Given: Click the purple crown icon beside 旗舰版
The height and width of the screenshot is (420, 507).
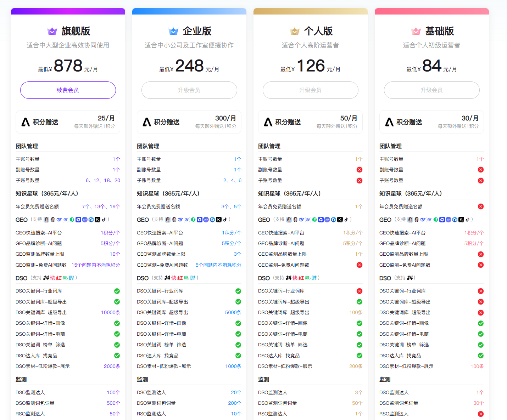Looking at the screenshot, I should point(52,31).
